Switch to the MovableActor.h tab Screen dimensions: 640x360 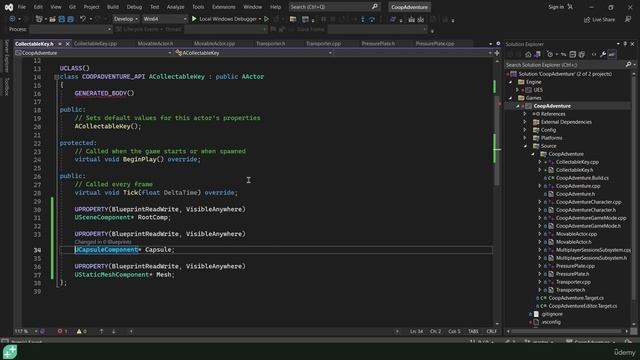click(x=155, y=44)
